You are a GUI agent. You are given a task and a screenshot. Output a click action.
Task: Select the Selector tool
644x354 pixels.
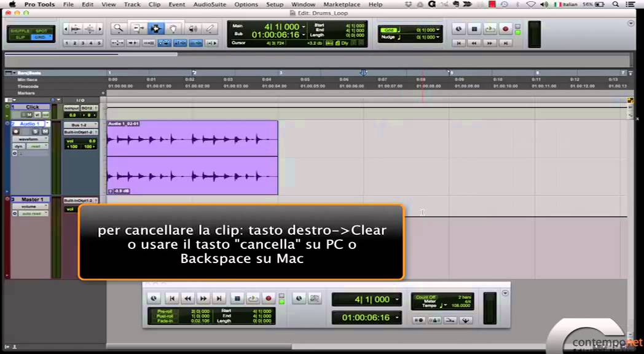click(x=155, y=28)
